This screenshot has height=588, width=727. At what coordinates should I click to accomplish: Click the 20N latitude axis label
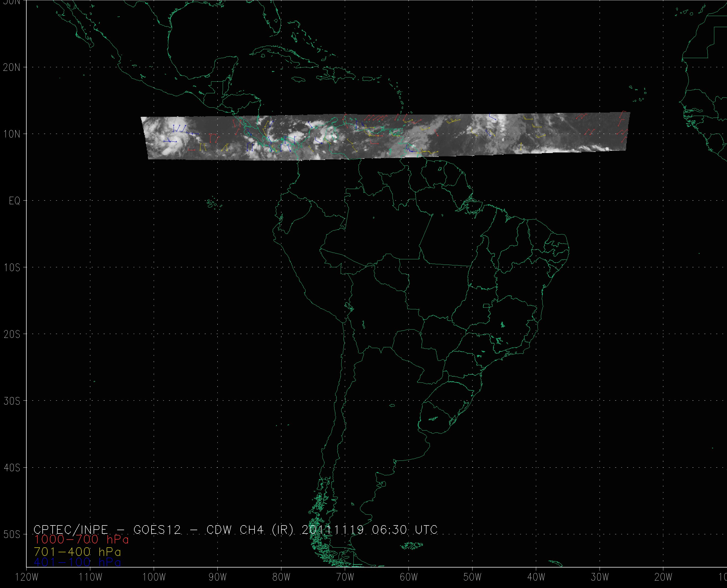coord(12,68)
